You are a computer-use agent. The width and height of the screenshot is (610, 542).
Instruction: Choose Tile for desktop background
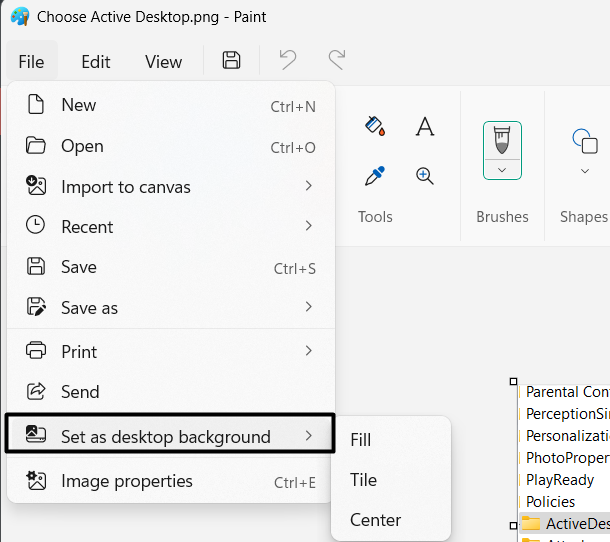[x=363, y=480]
